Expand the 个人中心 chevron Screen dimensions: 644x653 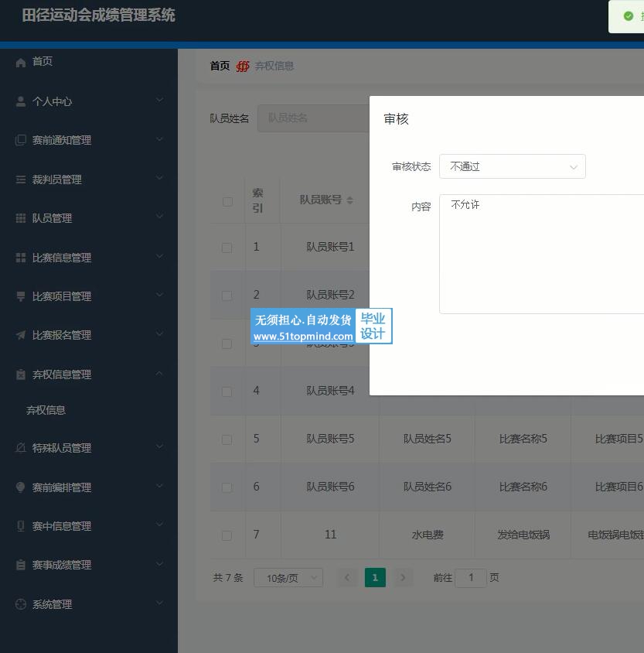159,100
